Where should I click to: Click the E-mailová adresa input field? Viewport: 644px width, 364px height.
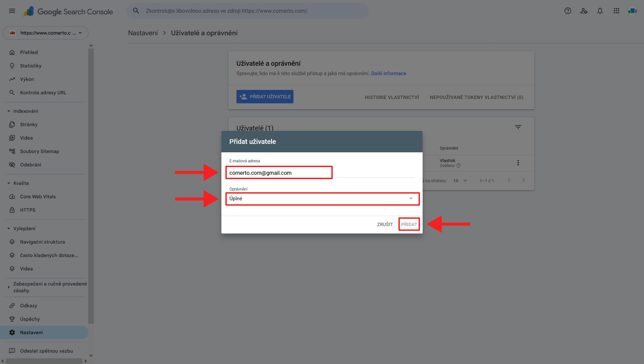[x=278, y=173]
